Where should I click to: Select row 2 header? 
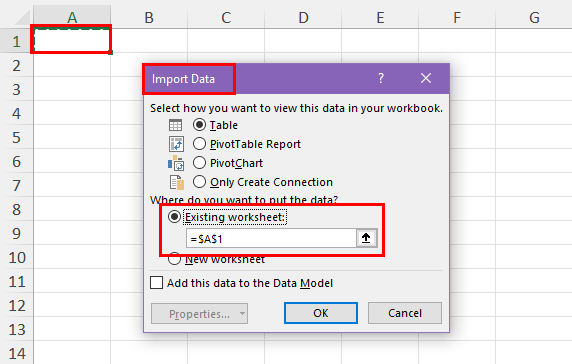click(x=16, y=65)
